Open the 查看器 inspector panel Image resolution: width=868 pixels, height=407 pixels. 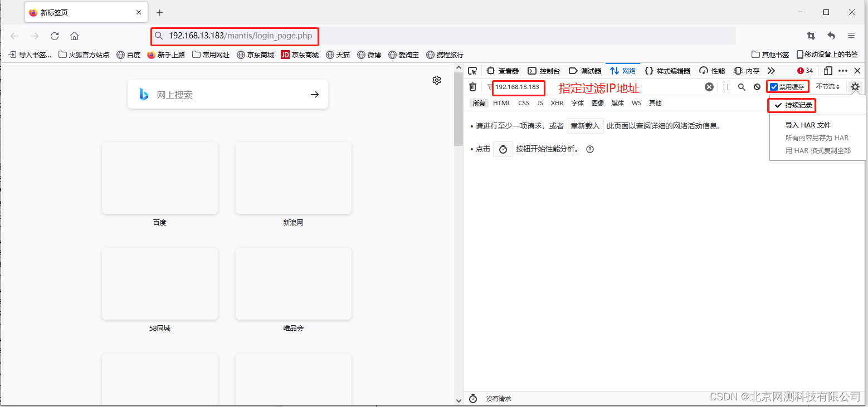503,71
